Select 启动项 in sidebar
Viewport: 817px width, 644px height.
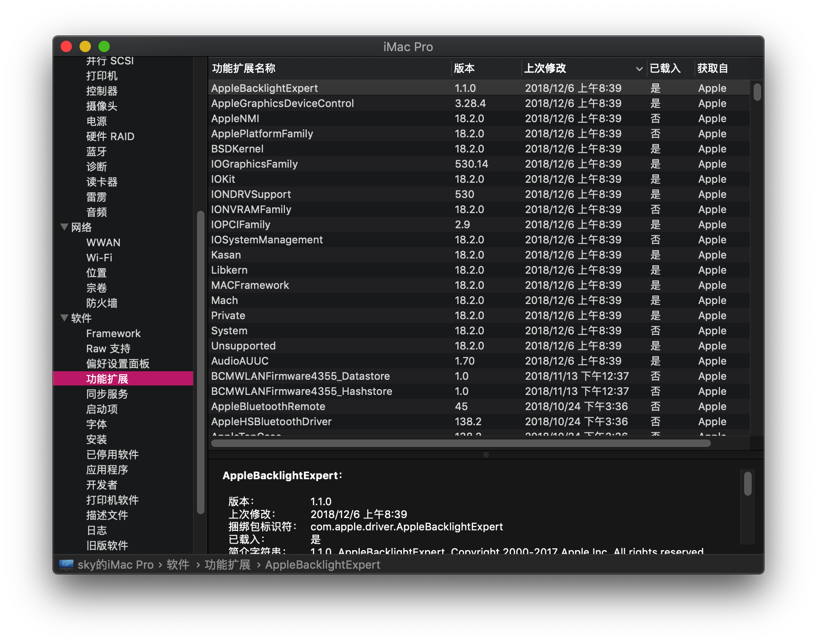click(102, 409)
